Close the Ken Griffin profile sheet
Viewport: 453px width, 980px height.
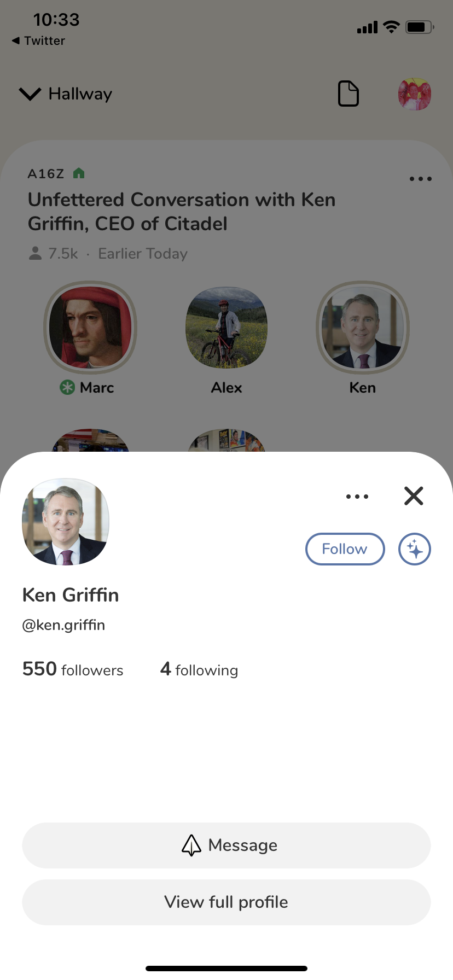click(x=414, y=496)
